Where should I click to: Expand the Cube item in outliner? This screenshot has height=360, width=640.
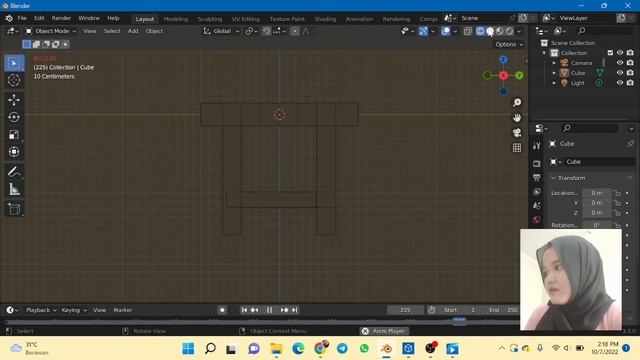[554, 73]
